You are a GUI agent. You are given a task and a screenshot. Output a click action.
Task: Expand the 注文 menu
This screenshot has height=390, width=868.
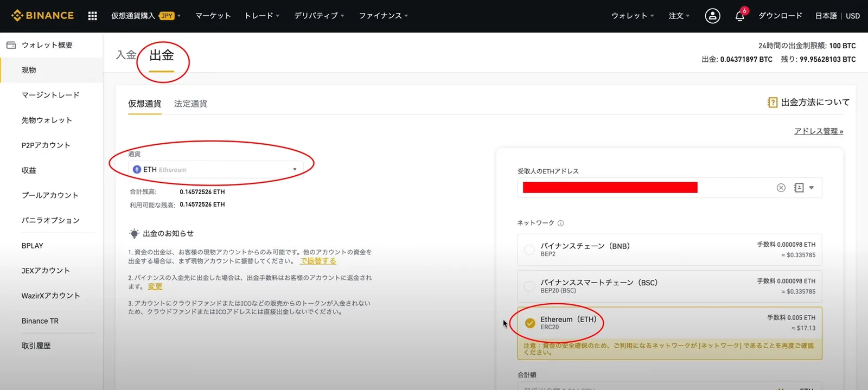pyautogui.click(x=679, y=16)
